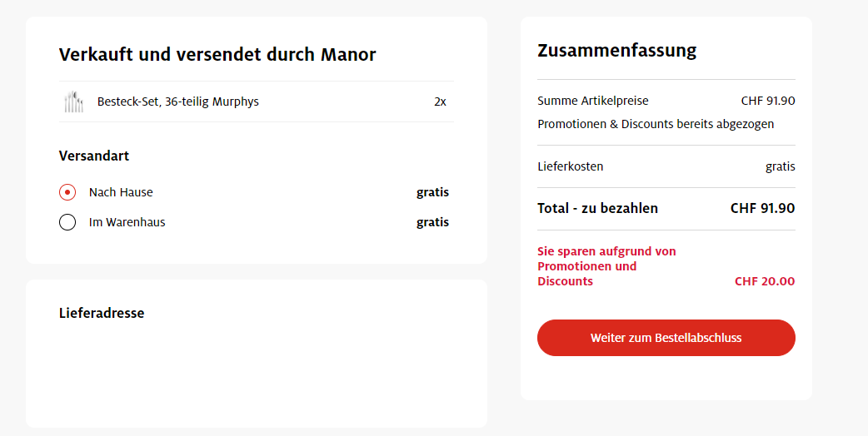Click the Versandart section heading
Screen dimensions: 868x436
pyautogui.click(x=93, y=156)
